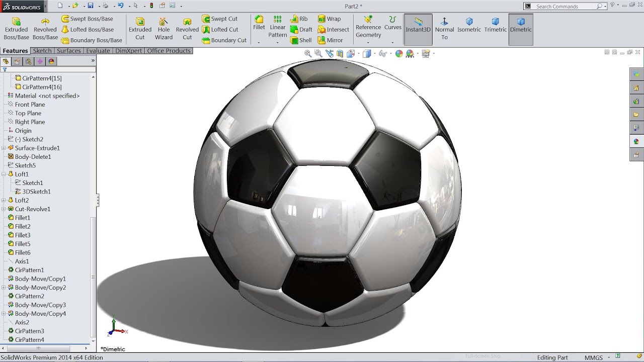Open the DisplayManager tab icon
Viewport: 644px width, 362px height.
pyautogui.click(x=51, y=61)
